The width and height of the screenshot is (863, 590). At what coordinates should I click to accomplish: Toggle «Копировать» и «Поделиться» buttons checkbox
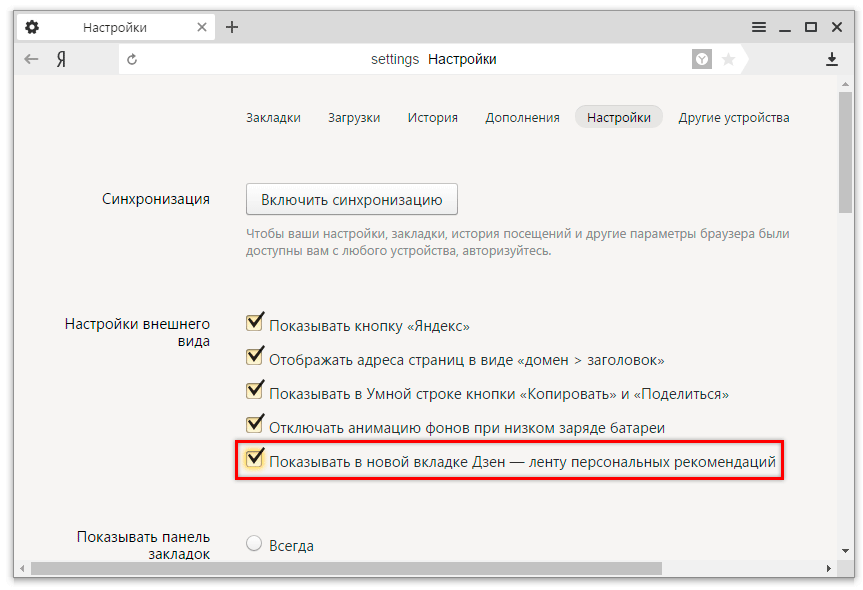254,390
